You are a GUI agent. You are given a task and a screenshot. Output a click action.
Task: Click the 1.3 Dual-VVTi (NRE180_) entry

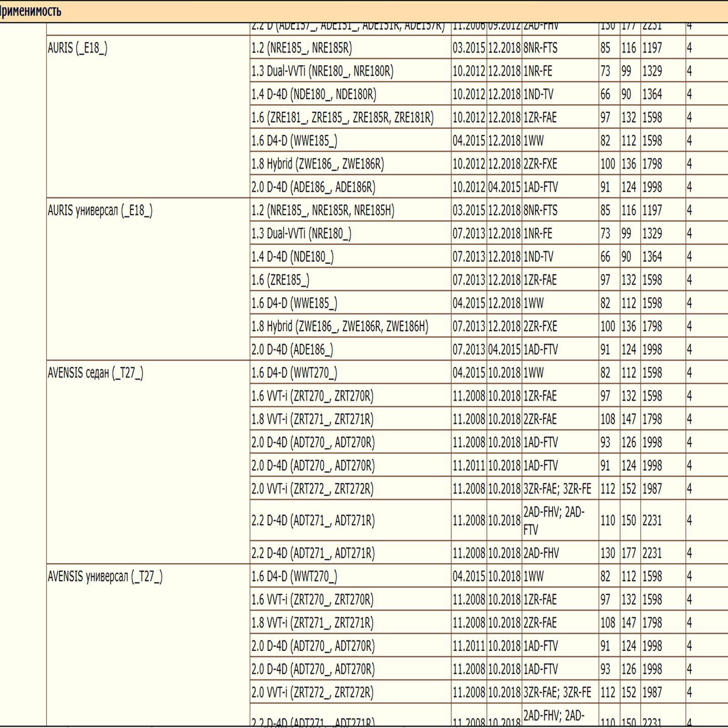pyautogui.click(x=301, y=234)
